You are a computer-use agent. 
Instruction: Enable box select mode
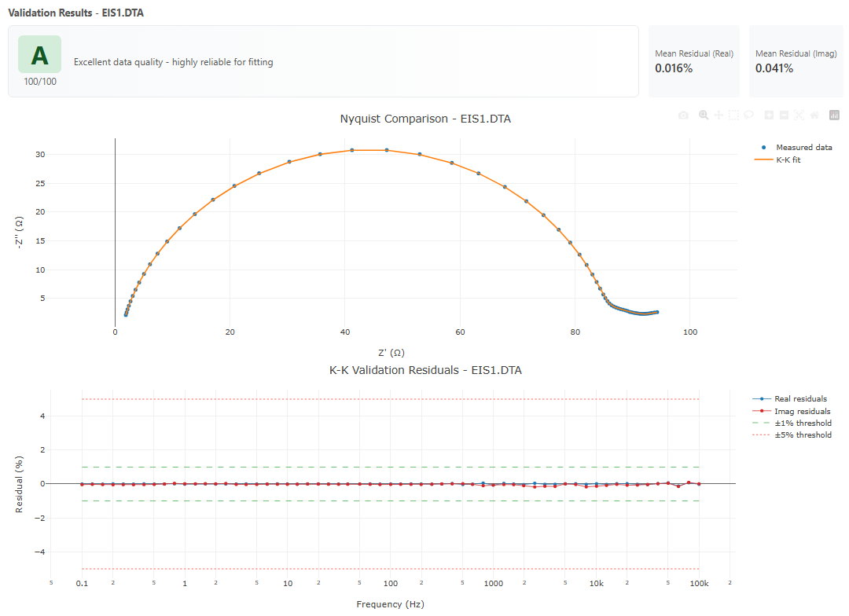(x=733, y=115)
